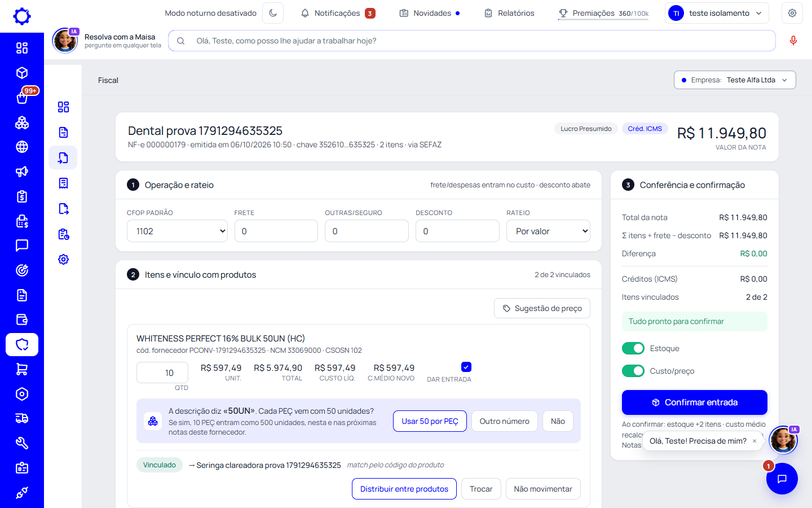
Task: Click the QTD quantity field
Action: click(162, 373)
